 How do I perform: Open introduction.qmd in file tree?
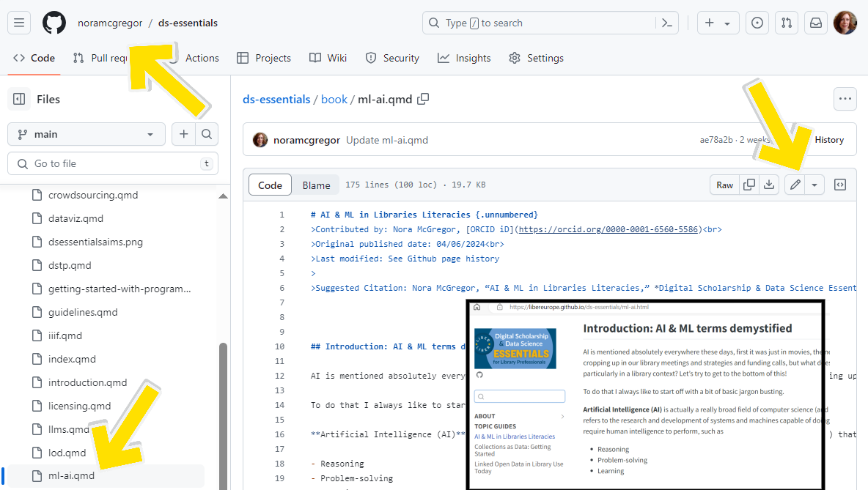pos(87,382)
